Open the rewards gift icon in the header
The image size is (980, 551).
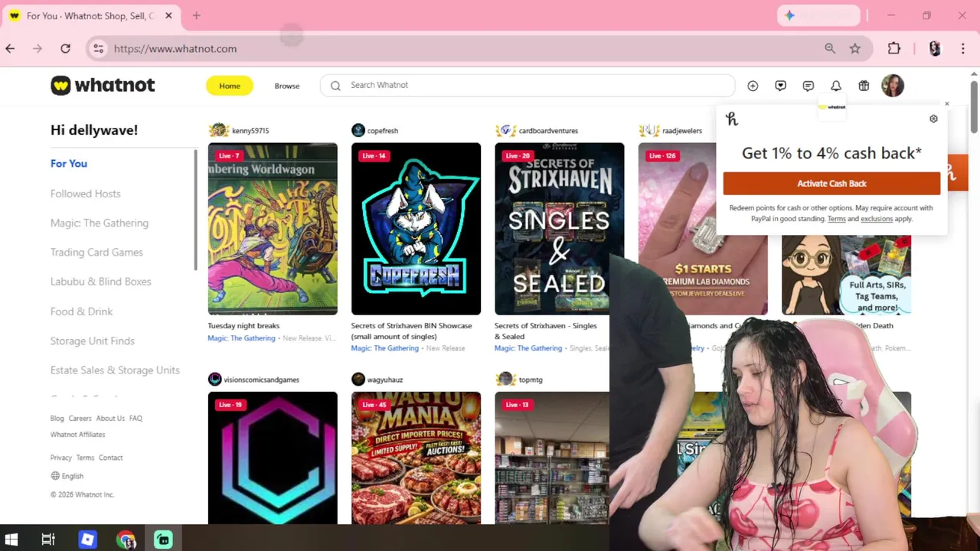[x=864, y=86]
